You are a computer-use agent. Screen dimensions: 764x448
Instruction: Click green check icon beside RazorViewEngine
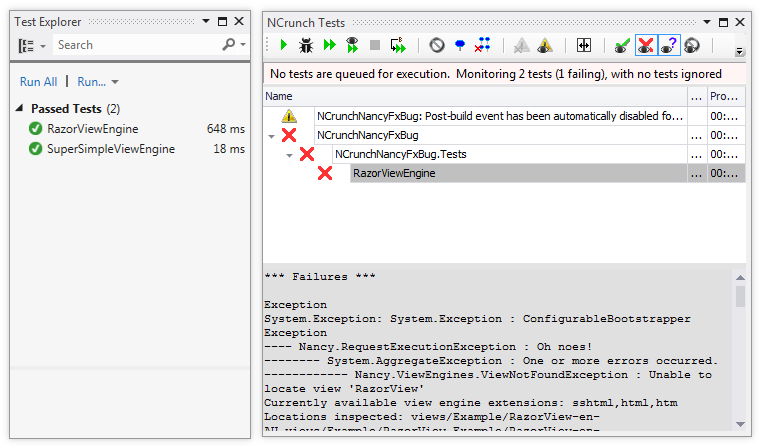tap(35, 129)
